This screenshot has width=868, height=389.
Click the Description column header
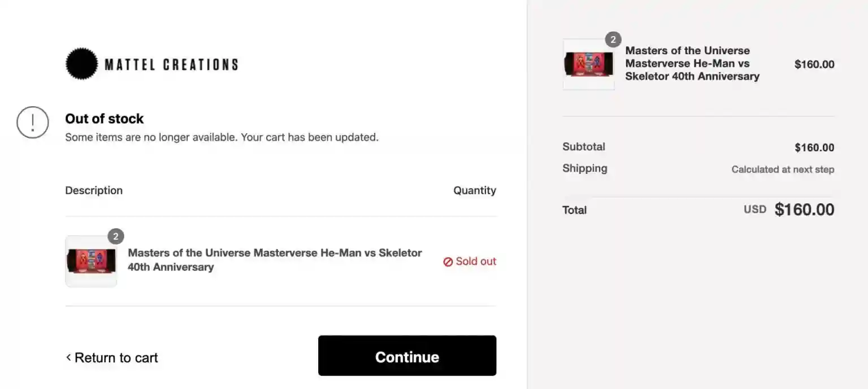coord(94,191)
